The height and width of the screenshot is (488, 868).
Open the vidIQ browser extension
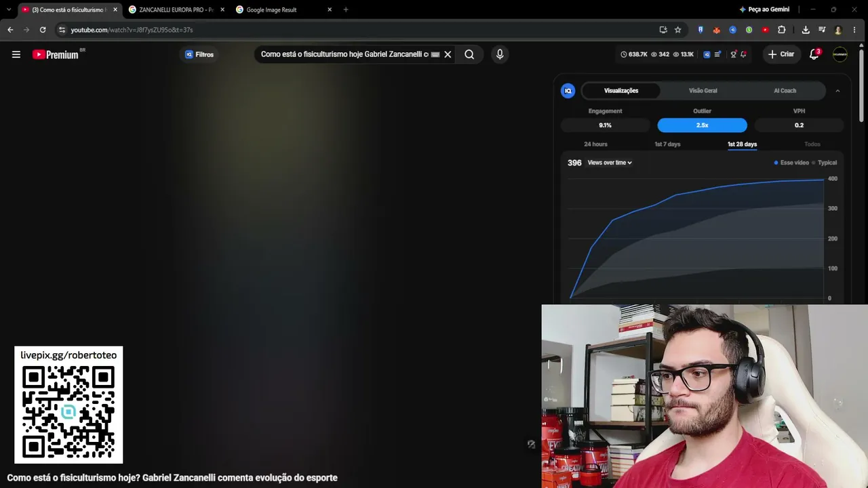[733, 30]
